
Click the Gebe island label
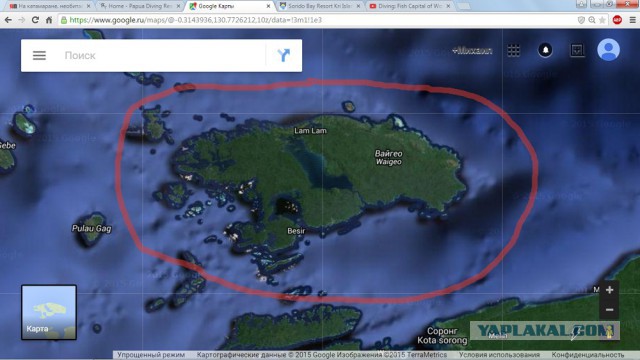click(7, 145)
